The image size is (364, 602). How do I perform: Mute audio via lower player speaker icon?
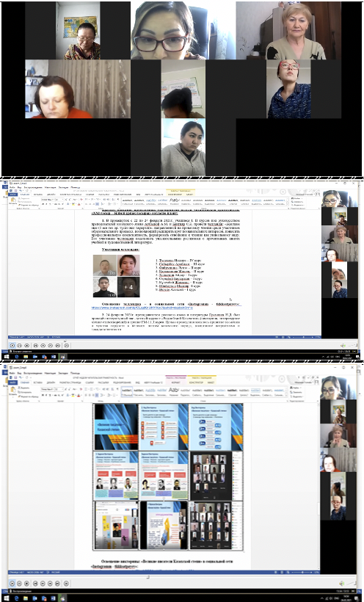point(342,584)
